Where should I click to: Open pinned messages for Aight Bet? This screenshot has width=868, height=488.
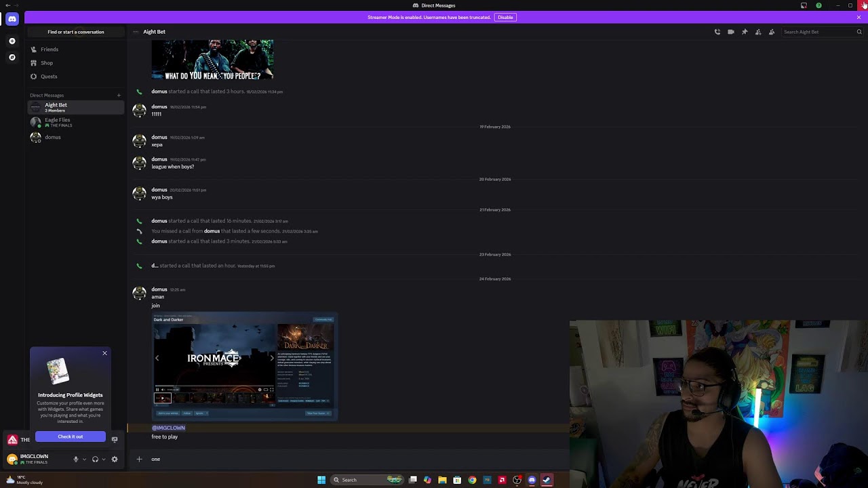click(x=745, y=32)
